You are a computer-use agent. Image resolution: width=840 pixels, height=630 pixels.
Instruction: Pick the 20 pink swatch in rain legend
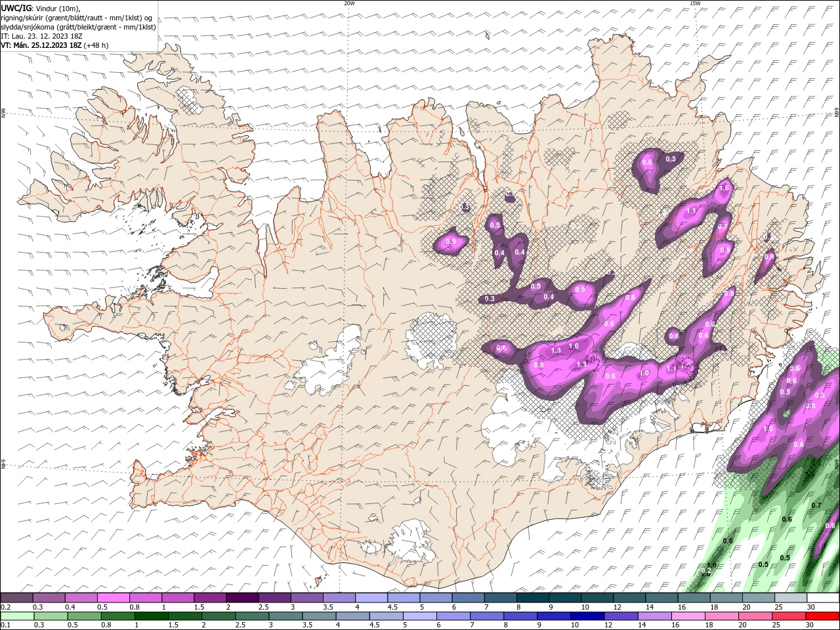click(x=755, y=616)
